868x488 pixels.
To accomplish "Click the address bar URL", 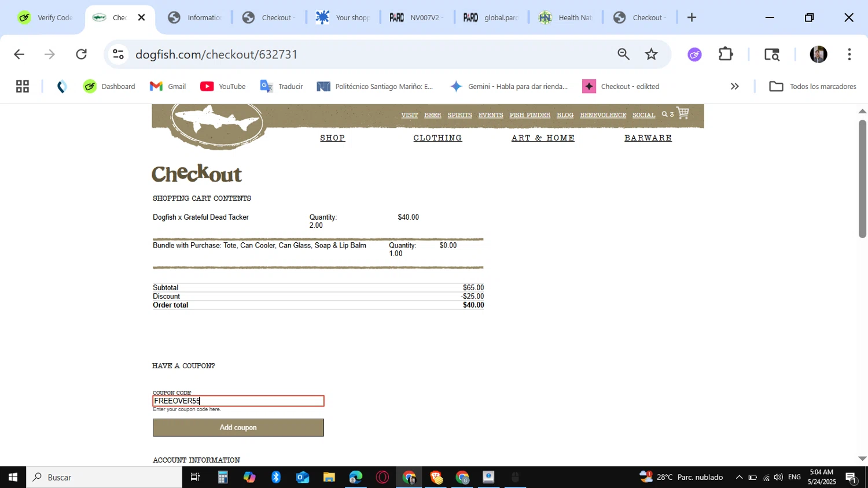I will coord(216,54).
